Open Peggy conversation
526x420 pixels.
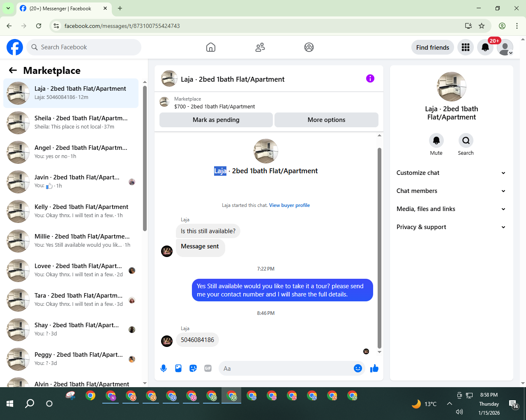coord(71,359)
